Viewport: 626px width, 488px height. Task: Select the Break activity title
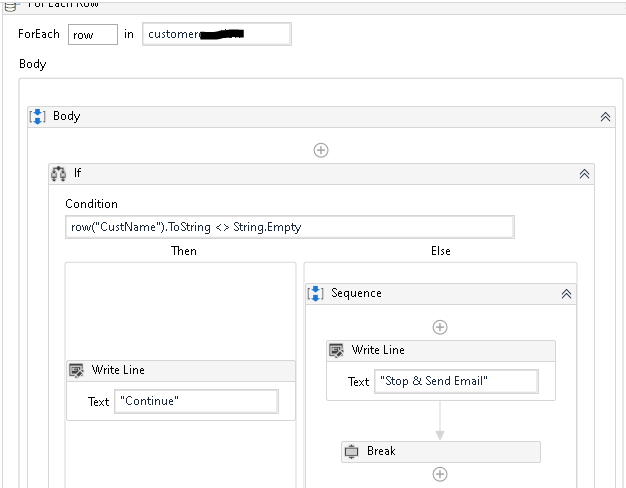tap(381, 451)
